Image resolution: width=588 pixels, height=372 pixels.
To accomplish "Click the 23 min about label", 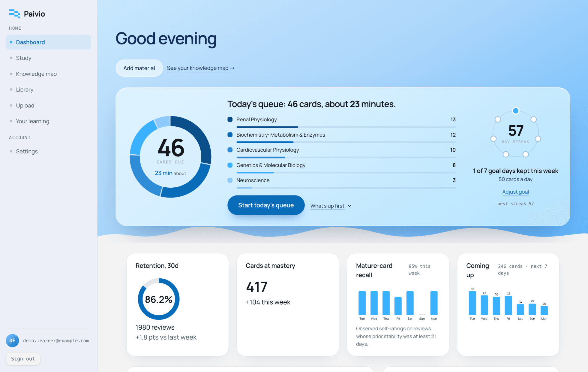I will click(170, 173).
